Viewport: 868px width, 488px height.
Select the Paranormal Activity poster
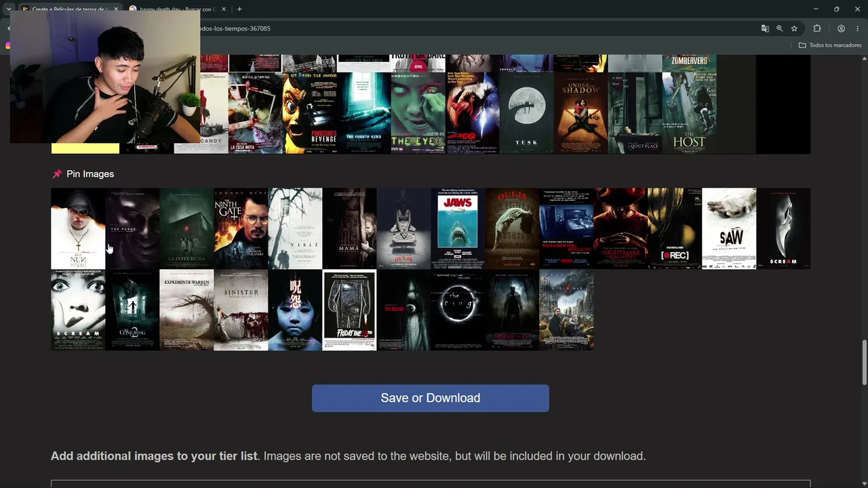(566, 228)
